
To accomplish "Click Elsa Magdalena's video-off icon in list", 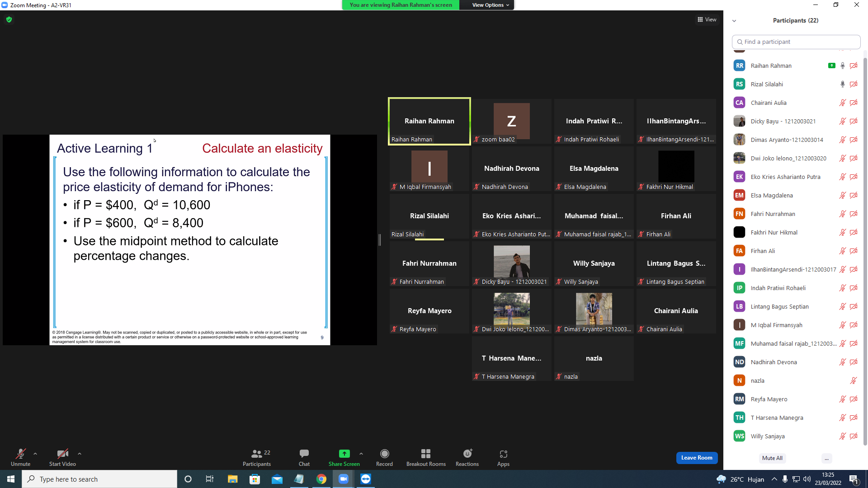I will pos(854,195).
